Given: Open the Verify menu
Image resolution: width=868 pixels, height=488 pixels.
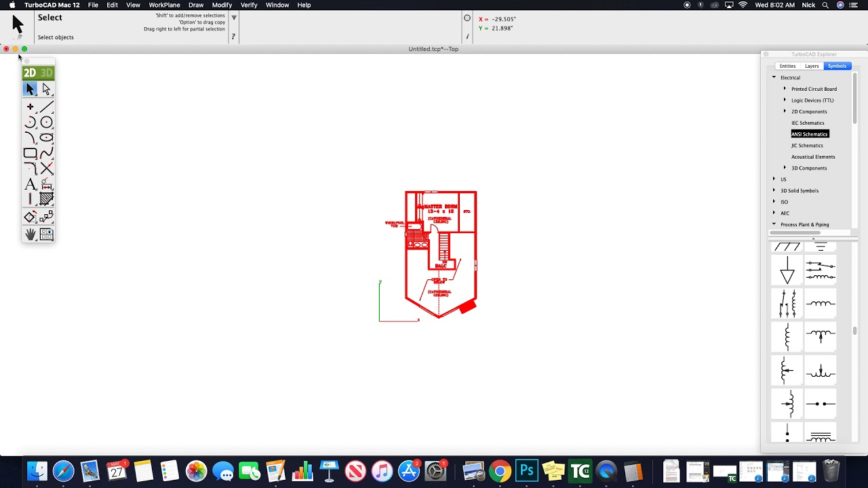Looking at the screenshot, I should click(249, 5).
